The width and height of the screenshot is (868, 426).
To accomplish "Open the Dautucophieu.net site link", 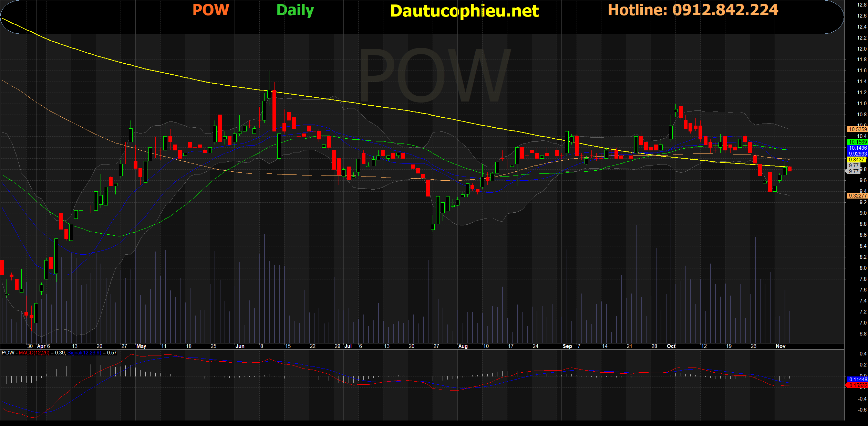I will (464, 11).
